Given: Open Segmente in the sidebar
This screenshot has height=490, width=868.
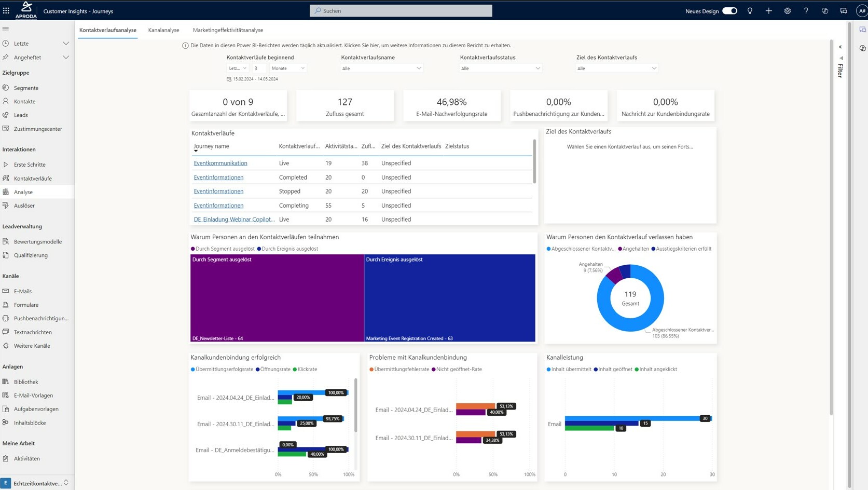Looking at the screenshot, I should tap(26, 88).
